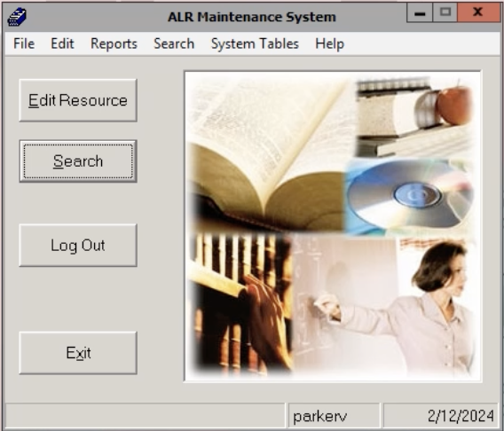Click the Log Out button

click(x=78, y=246)
